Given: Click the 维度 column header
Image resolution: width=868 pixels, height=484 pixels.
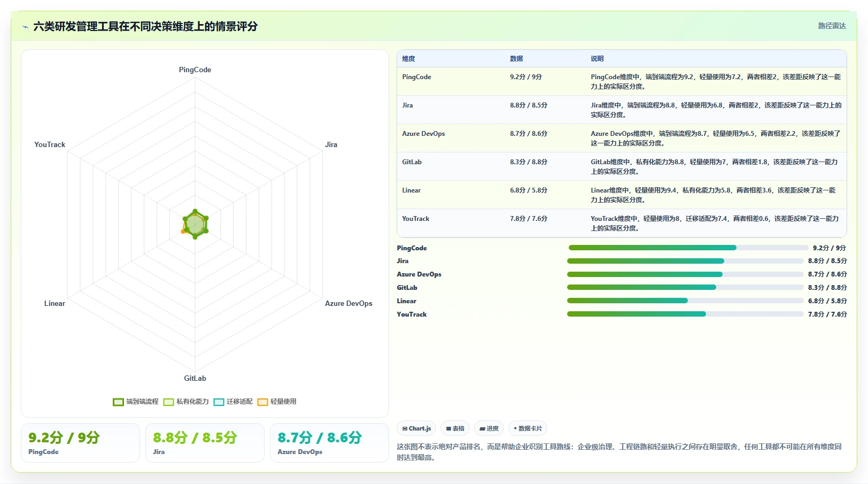Looking at the screenshot, I should (x=408, y=59).
